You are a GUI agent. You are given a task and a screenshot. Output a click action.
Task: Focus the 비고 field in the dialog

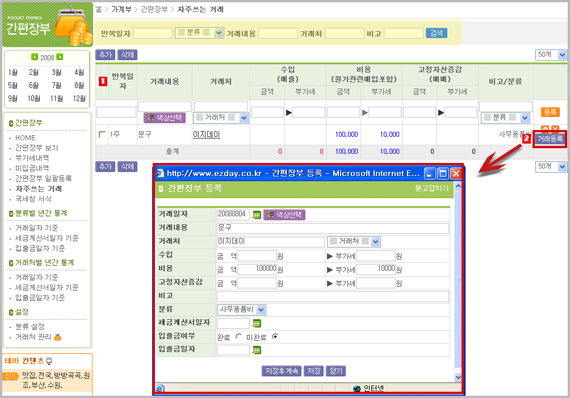click(x=333, y=296)
